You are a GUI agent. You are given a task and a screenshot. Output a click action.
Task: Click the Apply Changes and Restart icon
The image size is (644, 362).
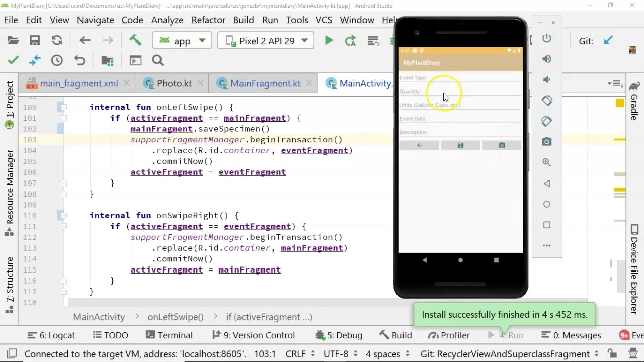[350, 41]
